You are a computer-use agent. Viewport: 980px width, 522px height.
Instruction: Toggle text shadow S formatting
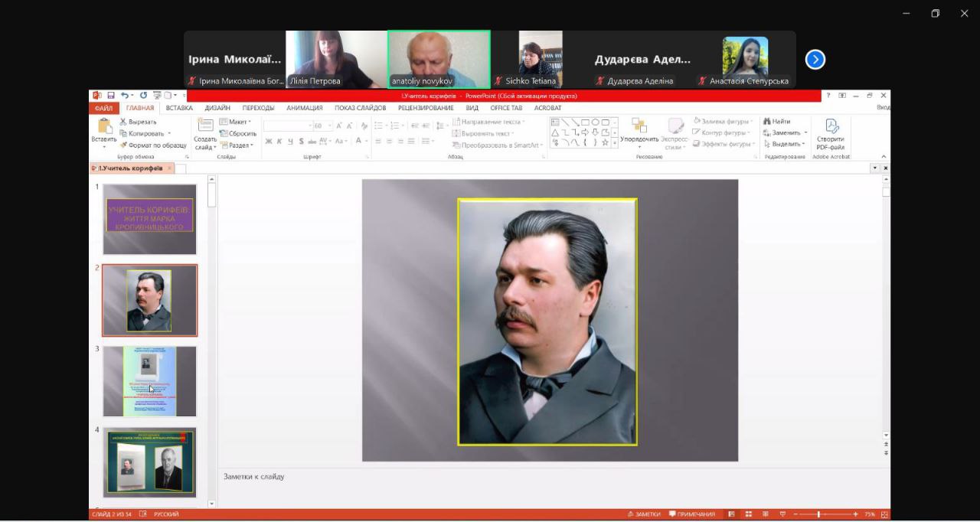click(301, 142)
